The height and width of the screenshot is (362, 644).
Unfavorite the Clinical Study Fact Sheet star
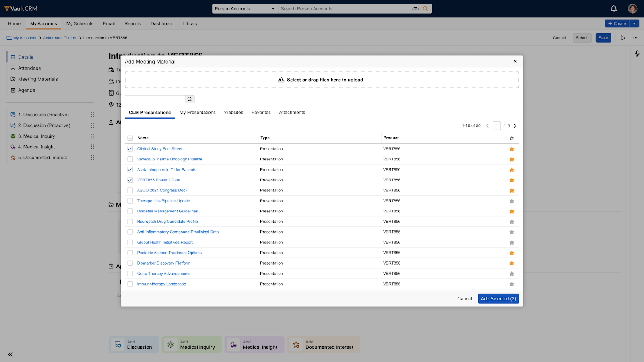tap(512, 149)
